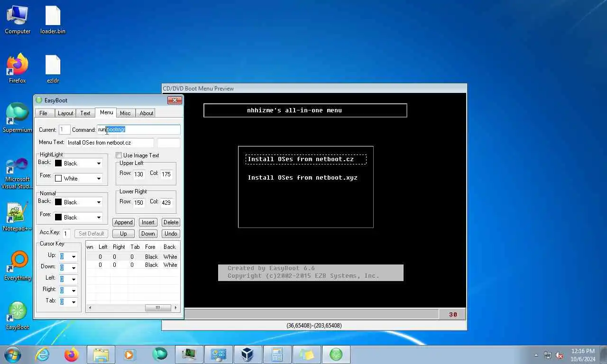
Task: Open the Computer desktop icon
Action: point(18,20)
